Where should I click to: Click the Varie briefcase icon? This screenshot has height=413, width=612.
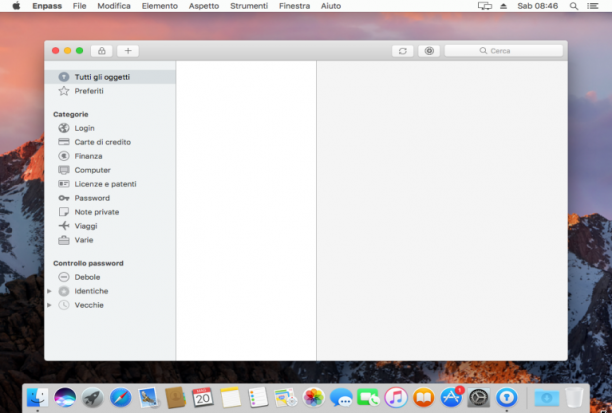(x=64, y=240)
